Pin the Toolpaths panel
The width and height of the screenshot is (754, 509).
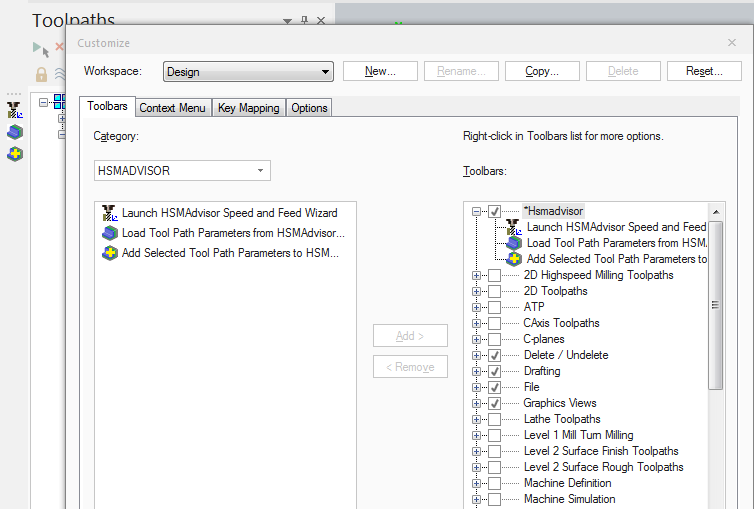[304, 20]
